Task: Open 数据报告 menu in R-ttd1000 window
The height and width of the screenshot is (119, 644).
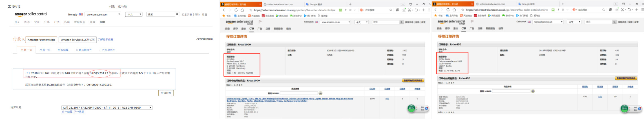Action: tap(278, 29)
